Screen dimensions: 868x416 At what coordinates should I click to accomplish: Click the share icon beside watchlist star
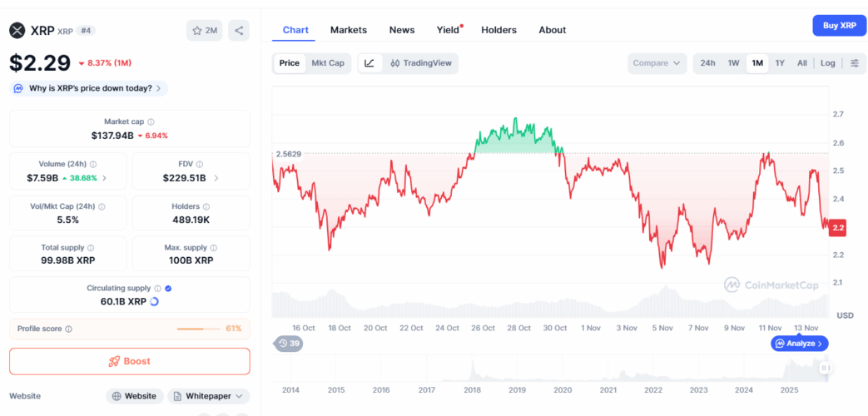[239, 31]
